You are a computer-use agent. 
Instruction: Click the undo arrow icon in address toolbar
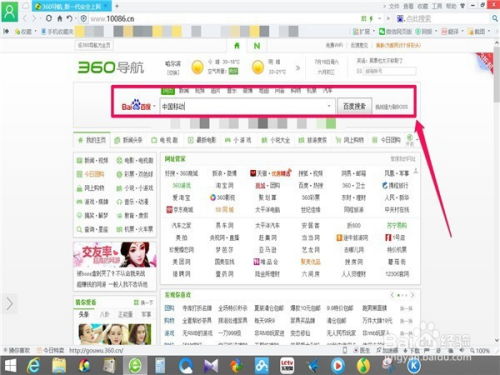(x=69, y=19)
